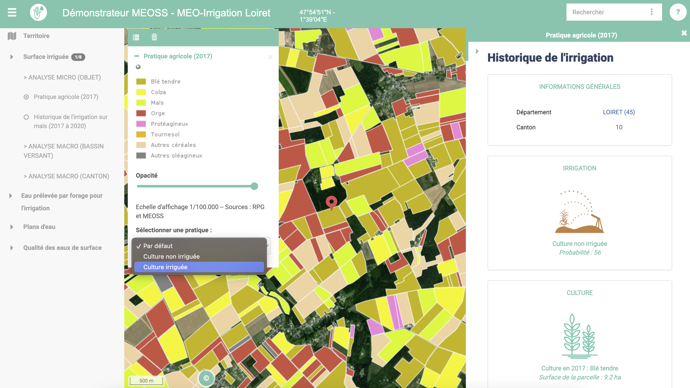Click the MEOSS leaf logo
Screen dimensions: 690x388
(x=38, y=12)
